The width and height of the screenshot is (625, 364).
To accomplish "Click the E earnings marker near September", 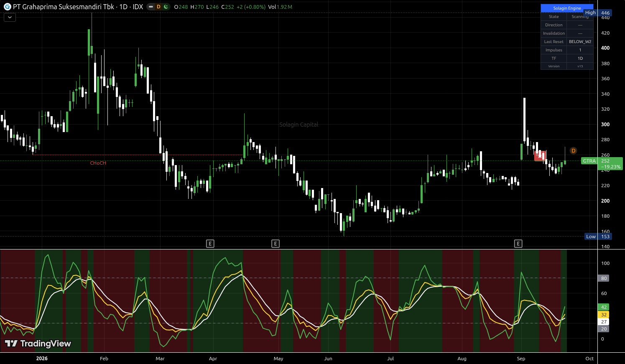I will click(x=518, y=244).
